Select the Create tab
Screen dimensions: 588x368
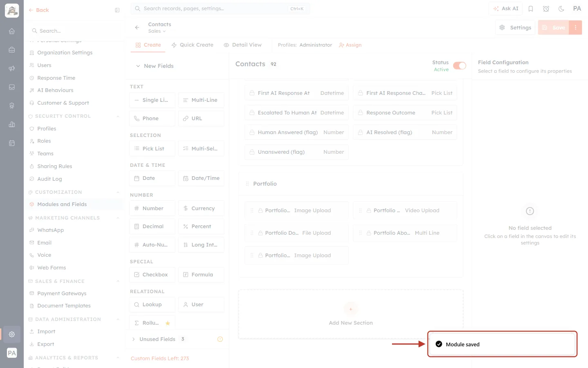(148, 45)
